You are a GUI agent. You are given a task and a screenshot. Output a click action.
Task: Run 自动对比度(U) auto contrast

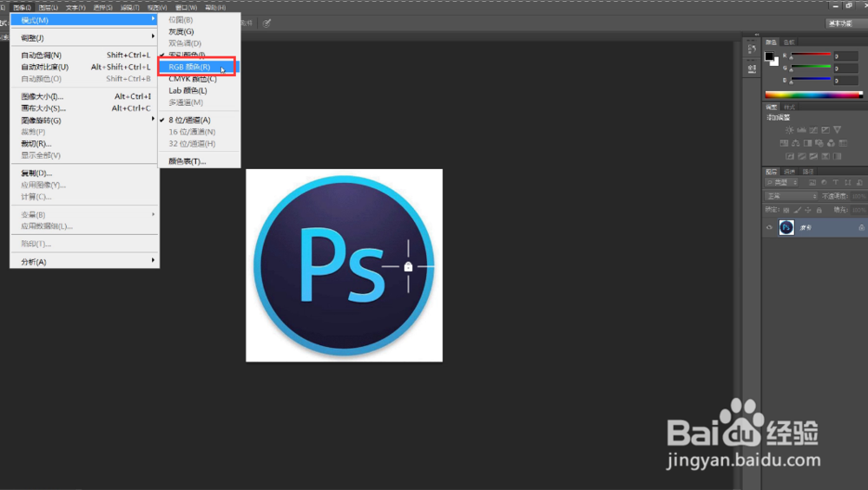pos(84,67)
